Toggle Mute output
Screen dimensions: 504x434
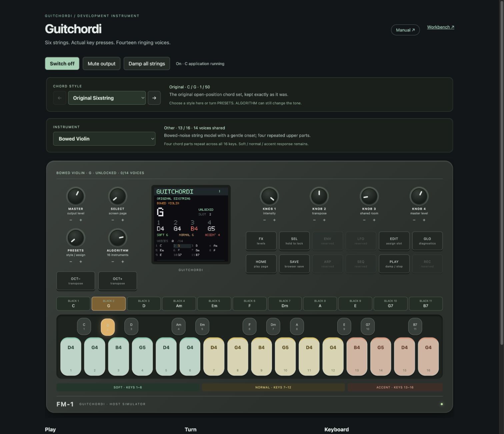[101, 64]
